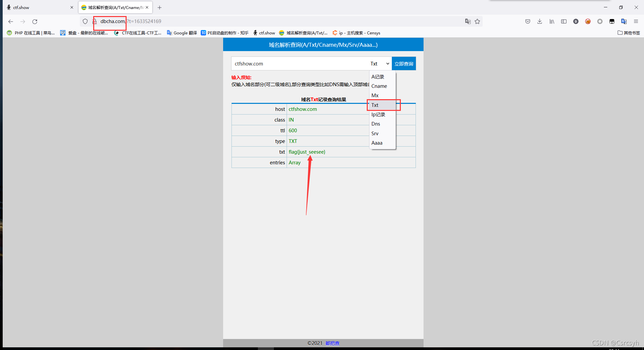This screenshot has height=350, width=644.
Task: Open the new tab with plus button
Action: [x=160, y=7]
